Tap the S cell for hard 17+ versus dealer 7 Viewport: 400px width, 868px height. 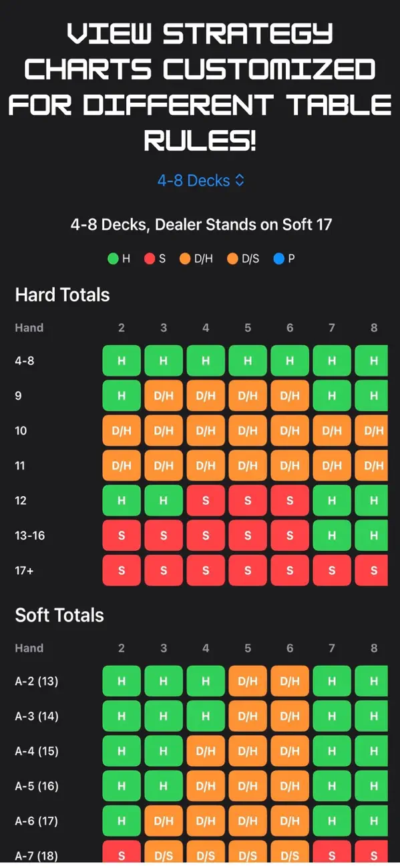[x=332, y=570]
